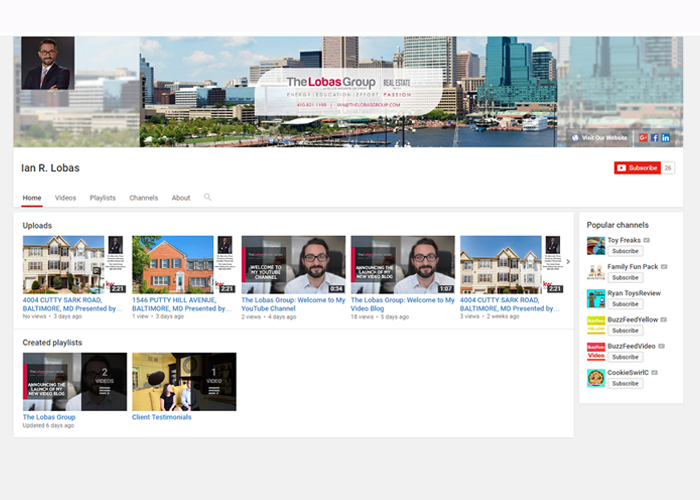
Task: Play Welcome to My Video Blog thumbnail
Action: coord(403,265)
